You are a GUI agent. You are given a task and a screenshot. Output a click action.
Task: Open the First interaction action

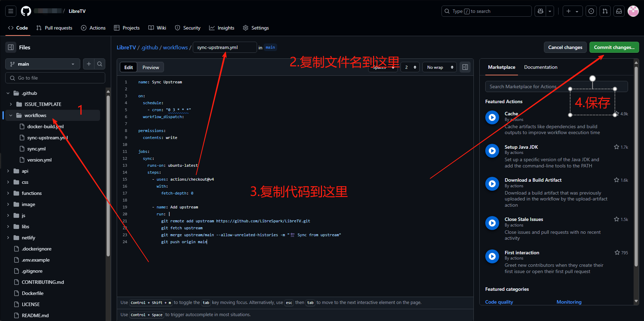522,253
